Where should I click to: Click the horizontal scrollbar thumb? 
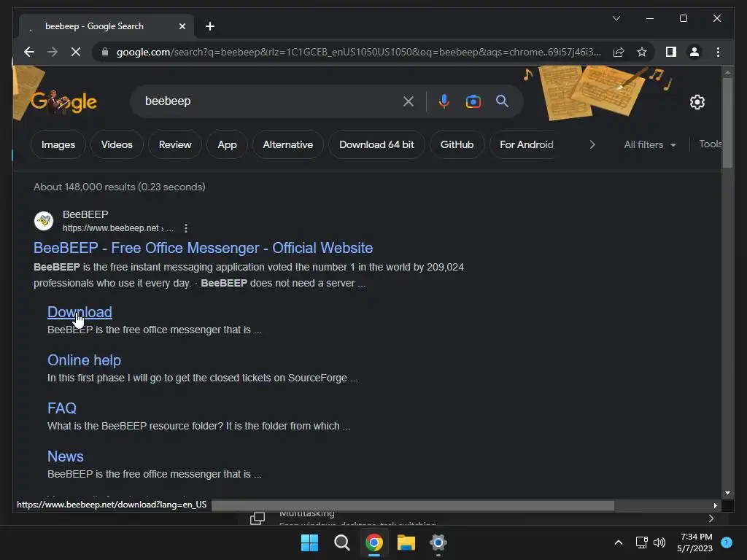click(413, 506)
